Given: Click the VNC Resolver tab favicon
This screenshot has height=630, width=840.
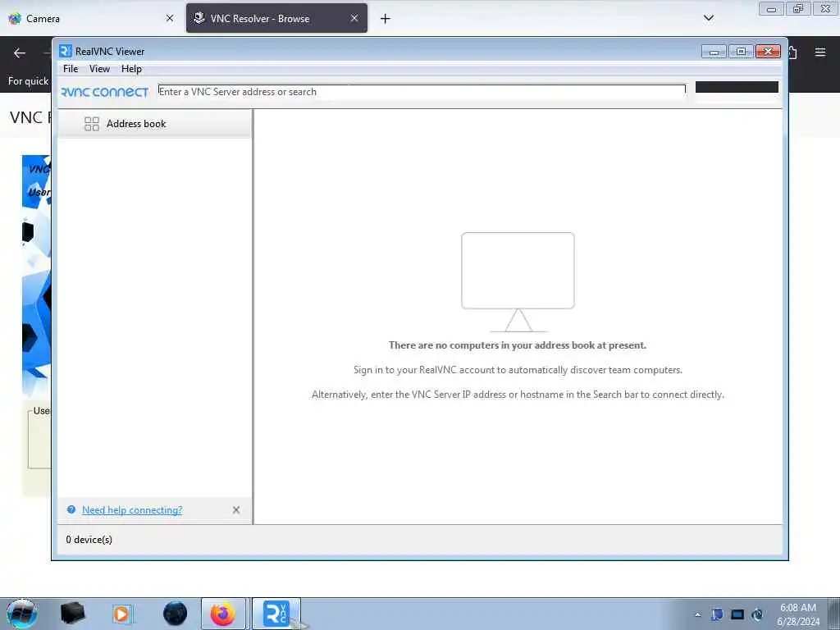Looking at the screenshot, I should (x=199, y=18).
